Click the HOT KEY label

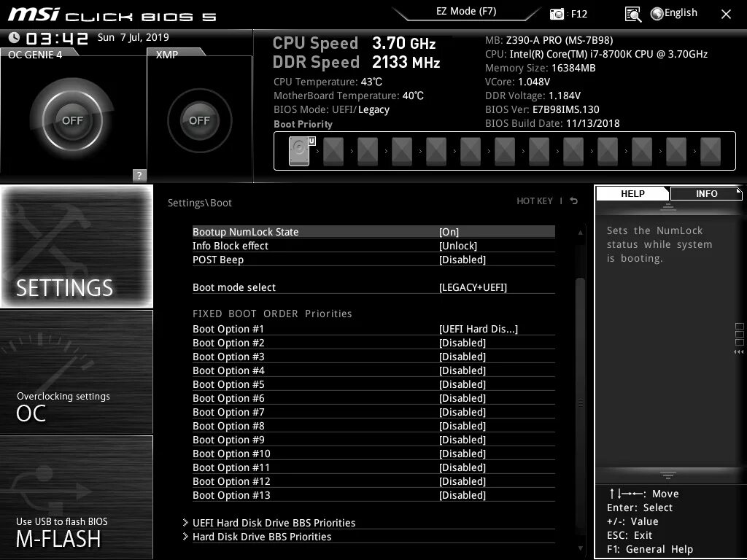(x=535, y=201)
